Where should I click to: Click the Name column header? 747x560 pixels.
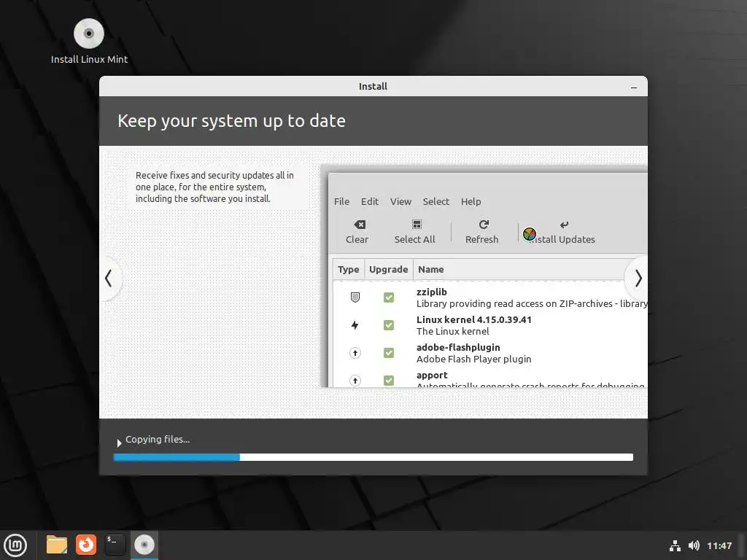coord(430,270)
